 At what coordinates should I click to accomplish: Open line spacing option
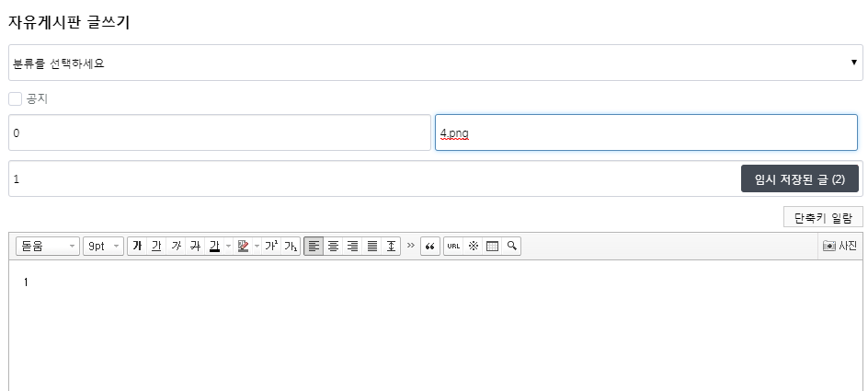coord(392,246)
